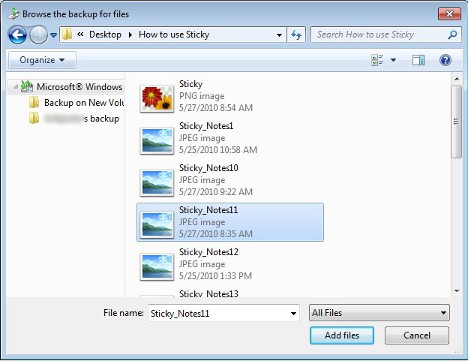This screenshot has height=361, width=468.
Task: Click the Add files button
Action: [342, 335]
